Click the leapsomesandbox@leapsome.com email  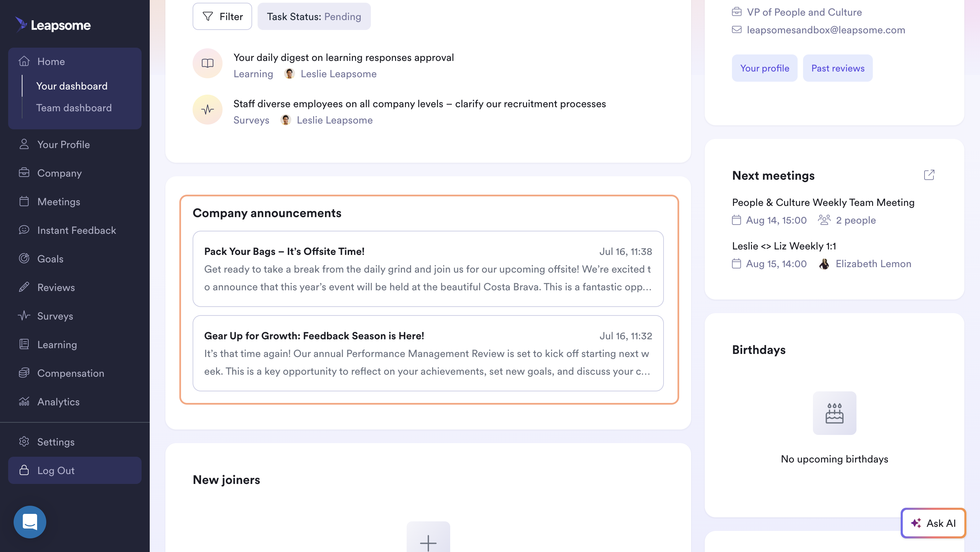826,30
